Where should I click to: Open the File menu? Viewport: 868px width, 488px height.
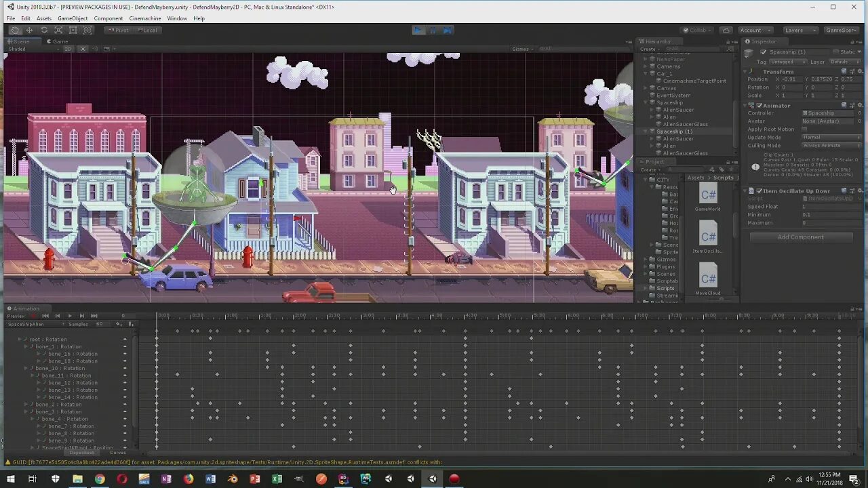point(11,18)
